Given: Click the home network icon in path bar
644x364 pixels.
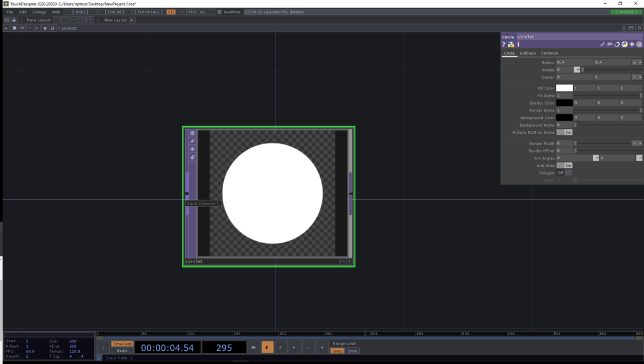Looking at the screenshot, I should [53, 28].
